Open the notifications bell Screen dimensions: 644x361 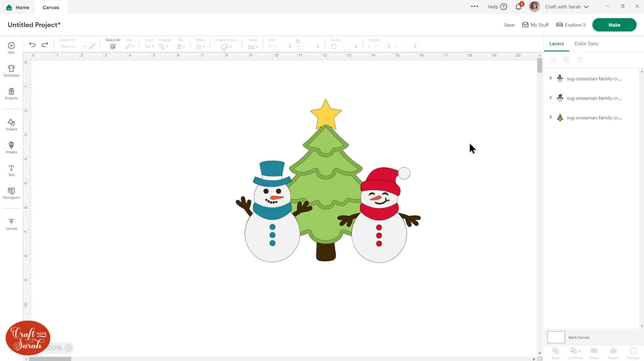[x=518, y=6]
